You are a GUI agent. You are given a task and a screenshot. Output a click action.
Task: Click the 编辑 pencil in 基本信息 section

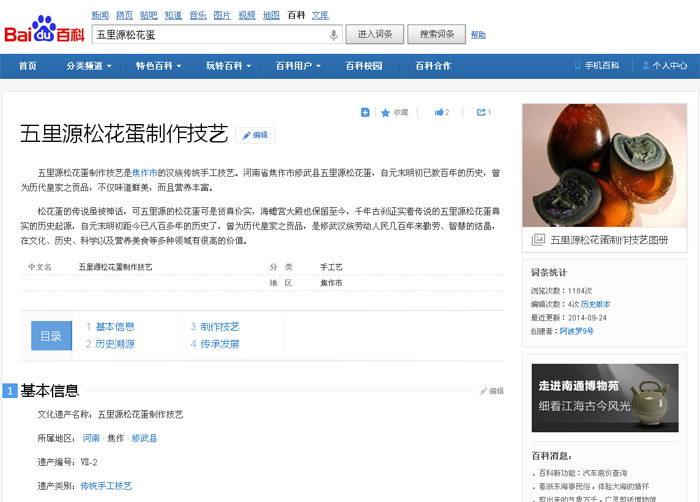tap(492, 391)
